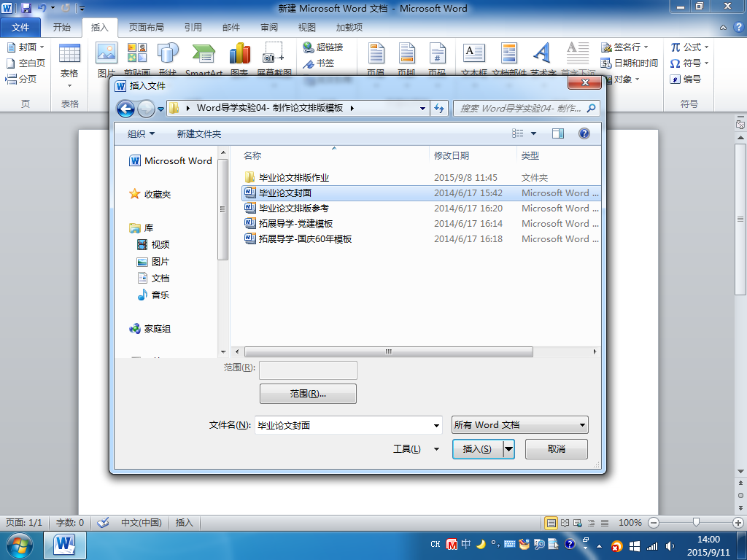Insert a Page Break
Screen dimensions: 747x560
pos(21,79)
